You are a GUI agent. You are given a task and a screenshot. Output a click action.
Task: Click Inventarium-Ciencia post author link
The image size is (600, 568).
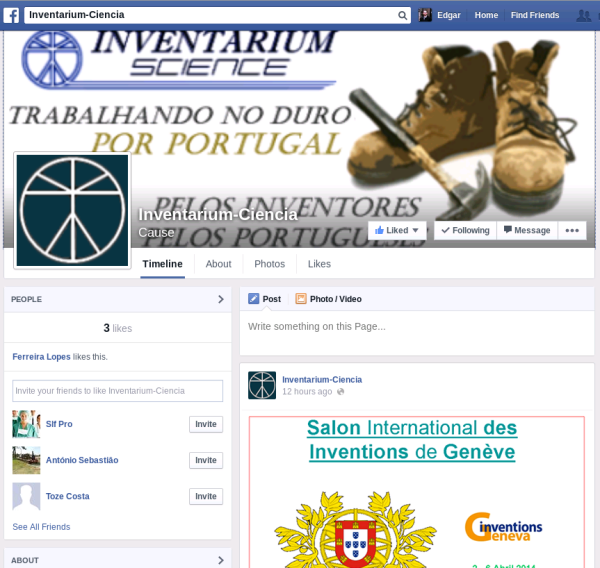pyautogui.click(x=322, y=380)
